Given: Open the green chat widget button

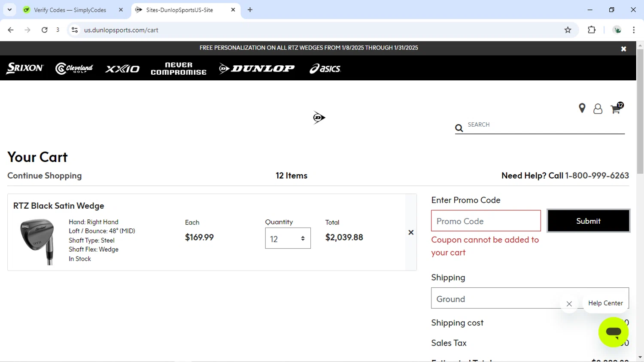Looking at the screenshot, I should click(x=613, y=332).
